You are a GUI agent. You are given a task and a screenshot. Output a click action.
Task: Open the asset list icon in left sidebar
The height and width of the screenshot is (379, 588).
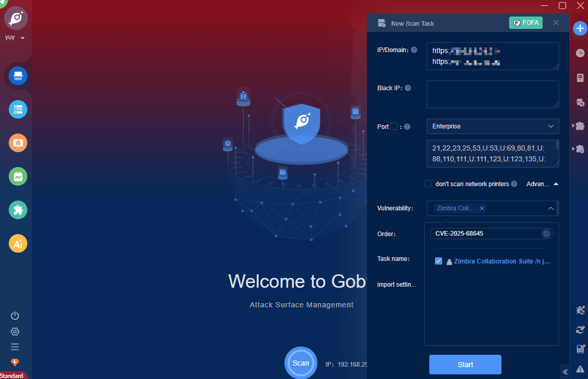18,109
